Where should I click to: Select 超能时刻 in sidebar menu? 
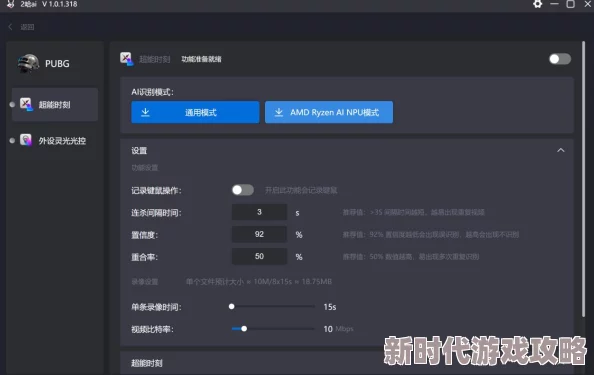[55, 105]
